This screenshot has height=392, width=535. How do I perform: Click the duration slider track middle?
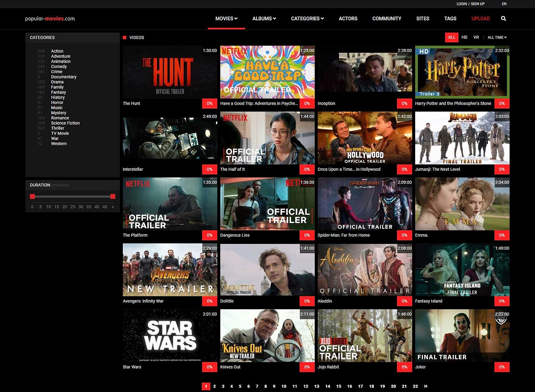[73, 196]
